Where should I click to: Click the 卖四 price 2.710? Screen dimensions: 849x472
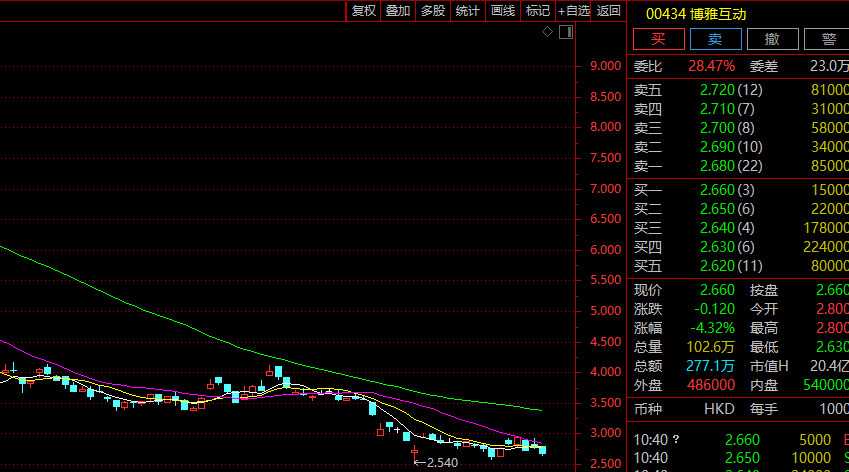point(717,109)
